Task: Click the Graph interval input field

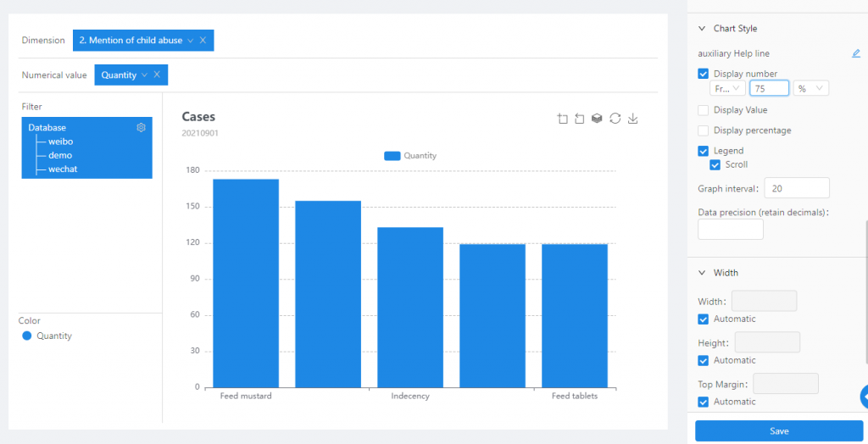Action: 797,188
